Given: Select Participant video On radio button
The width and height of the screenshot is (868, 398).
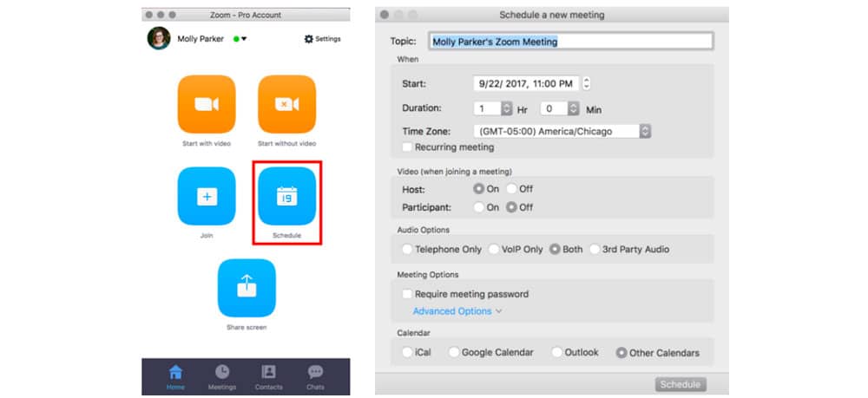Looking at the screenshot, I should point(478,208).
